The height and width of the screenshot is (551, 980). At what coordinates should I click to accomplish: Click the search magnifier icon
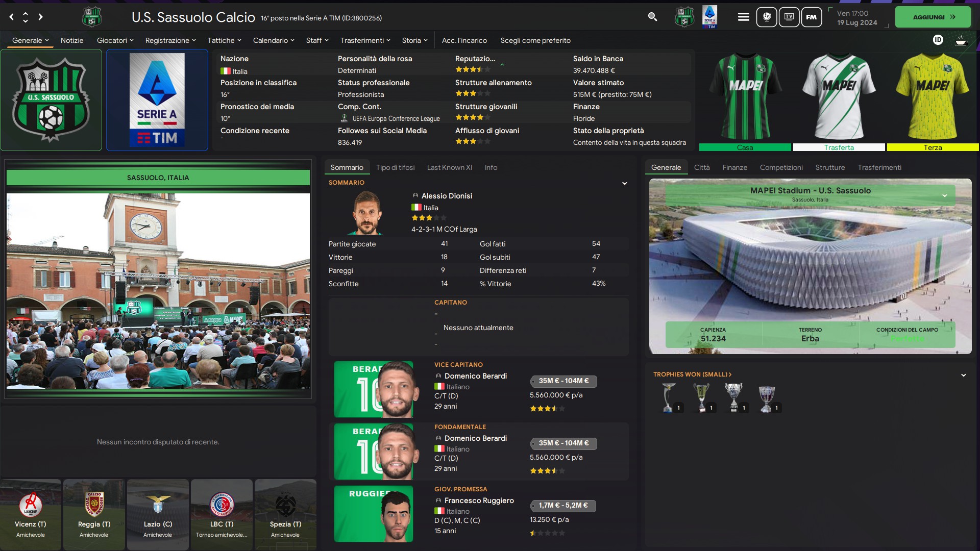click(652, 17)
